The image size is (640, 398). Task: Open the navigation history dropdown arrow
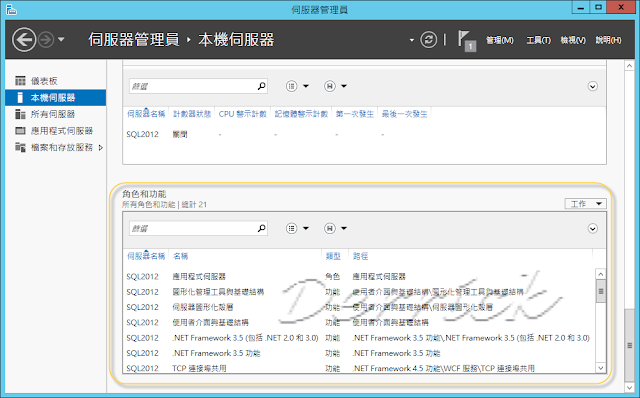pyautogui.click(x=61, y=40)
